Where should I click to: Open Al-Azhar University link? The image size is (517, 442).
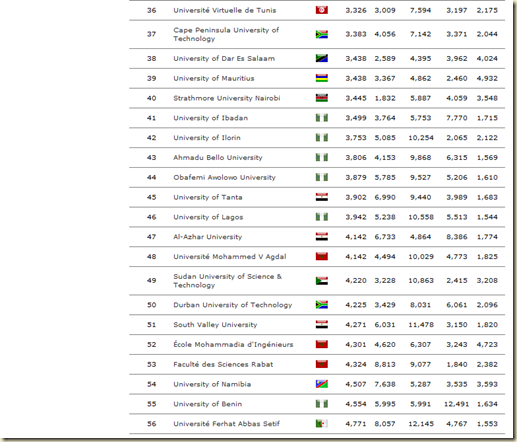pyautogui.click(x=208, y=237)
